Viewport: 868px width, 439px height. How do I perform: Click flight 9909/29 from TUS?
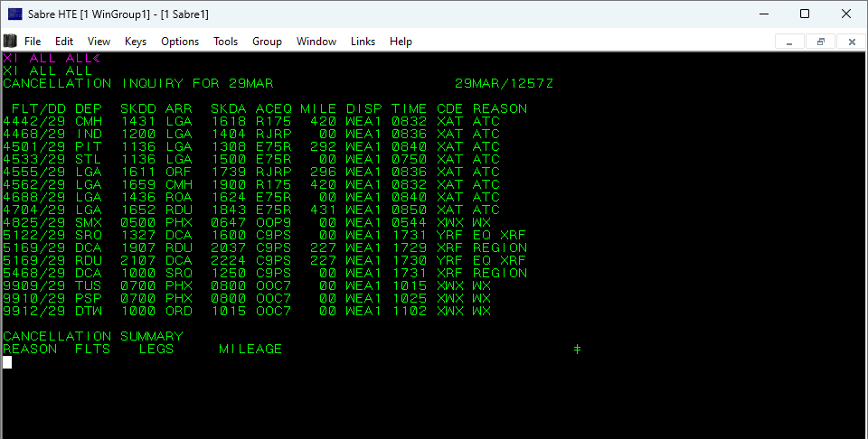247,285
